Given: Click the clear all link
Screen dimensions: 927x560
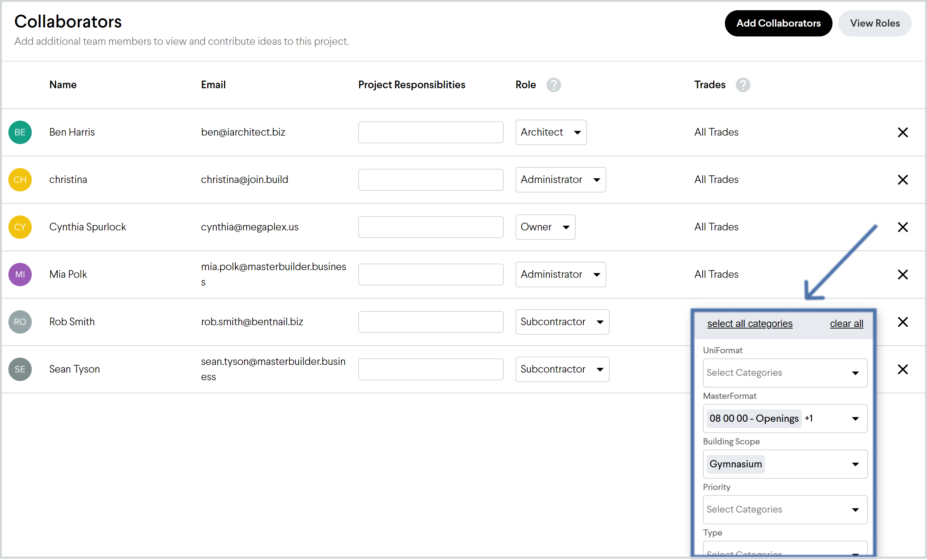Looking at the screenshot, I should click(846, 323).
